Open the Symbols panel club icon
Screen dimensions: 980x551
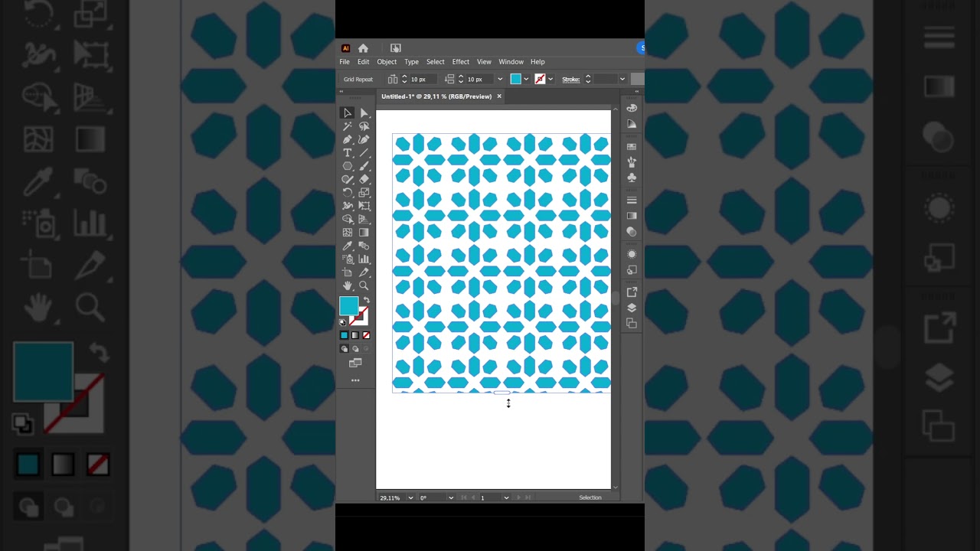[632, 178]
